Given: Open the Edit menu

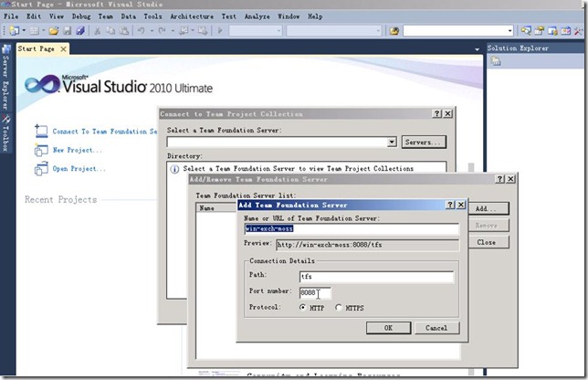Looking at the screenshot, I should pos(34,16).
